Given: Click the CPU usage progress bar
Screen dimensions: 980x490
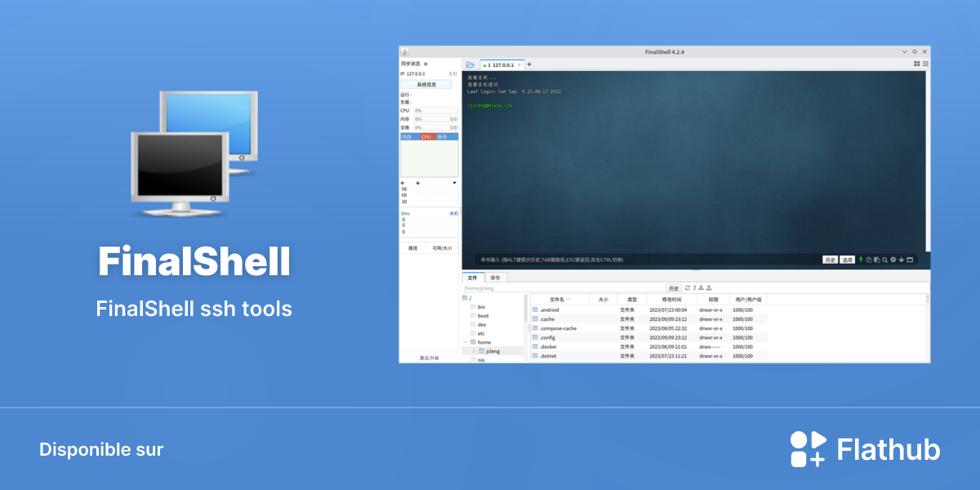Looking at the screenshot, I should (x=435, y=110).
